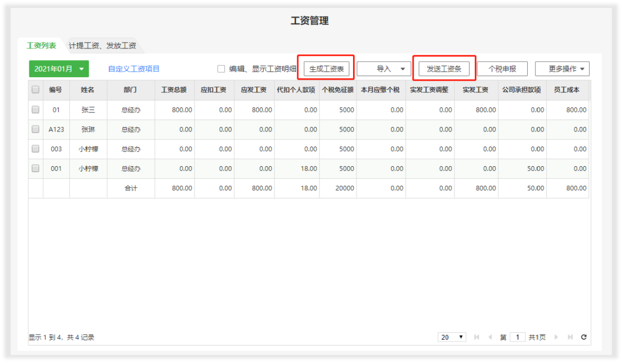Viewport: 623px width, 364px height.
Task: Select the 编号 cell 001
Action: 56,168
